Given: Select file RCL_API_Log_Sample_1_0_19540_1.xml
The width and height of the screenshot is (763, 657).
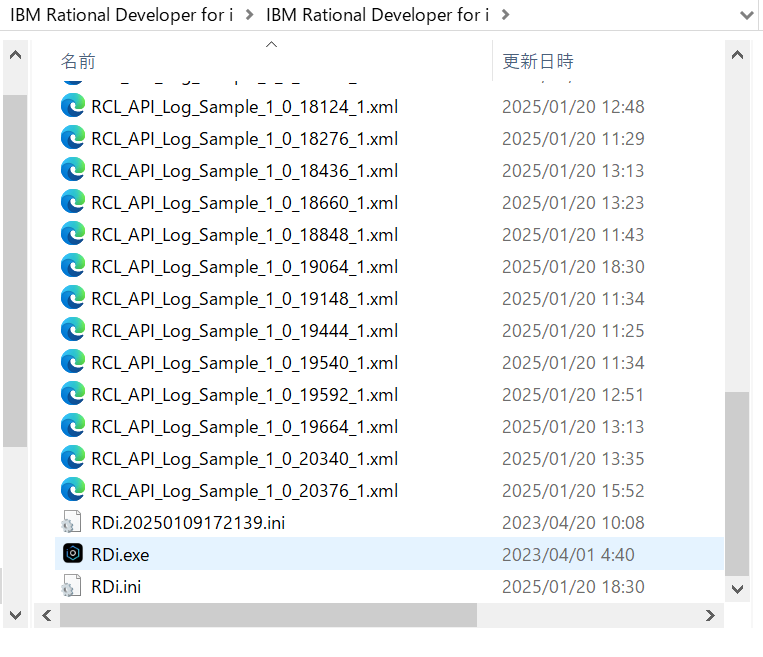Looking at the screenshot, I should (245, 363).
